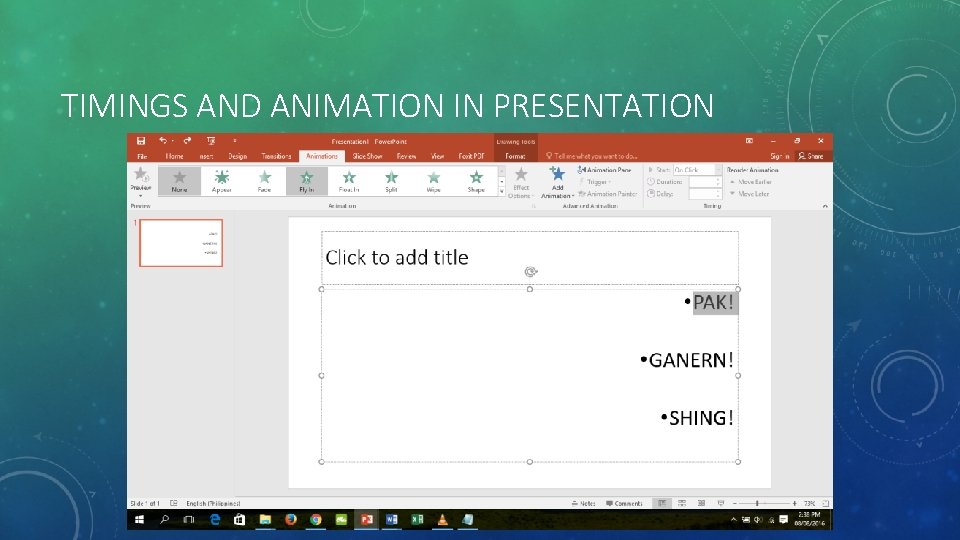Apply the Wipe animation

[x=433, y=181]
